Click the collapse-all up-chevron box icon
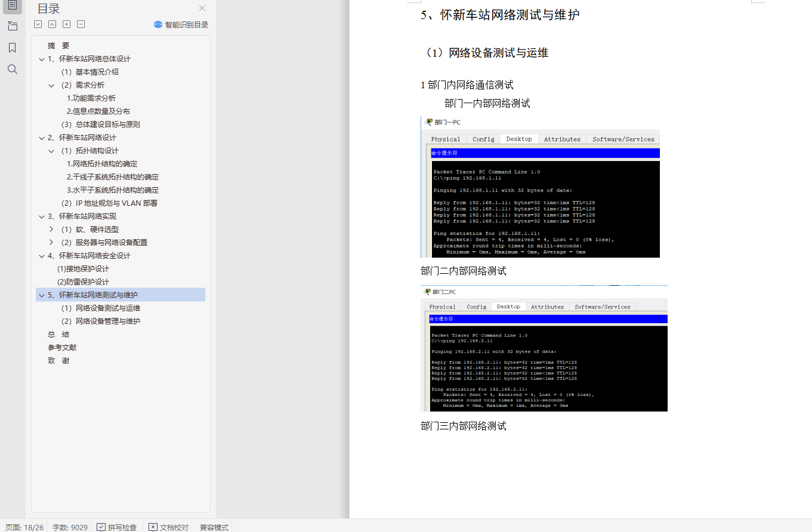 (53, 24)
